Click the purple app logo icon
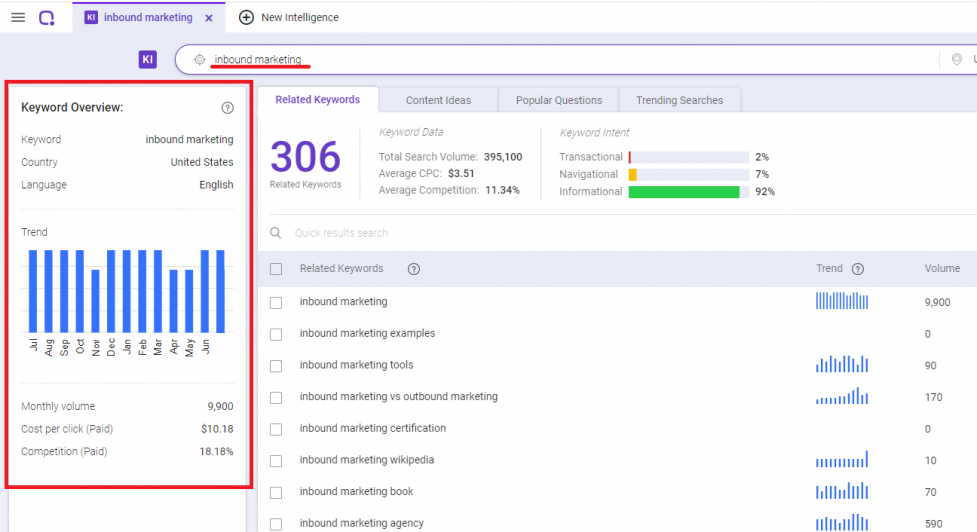The height and width of the screenshot is (532, 977). pyautogui.click(x=47, y=17)
